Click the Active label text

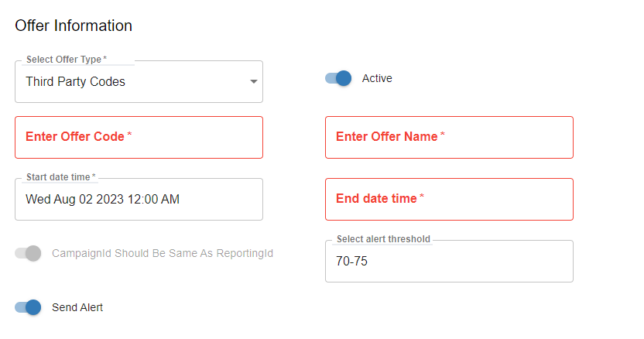pos(377,78)
